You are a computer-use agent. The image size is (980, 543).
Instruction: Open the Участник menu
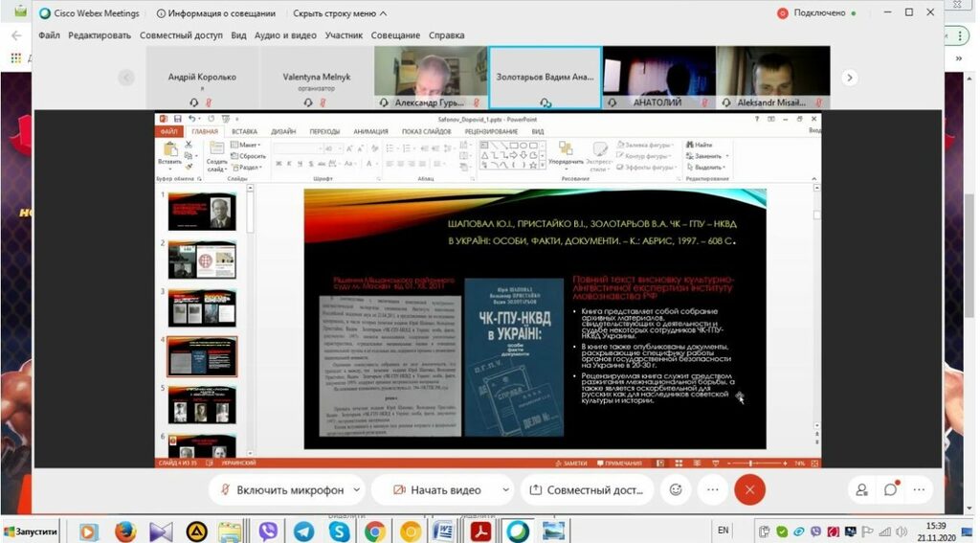pos(344,35)
